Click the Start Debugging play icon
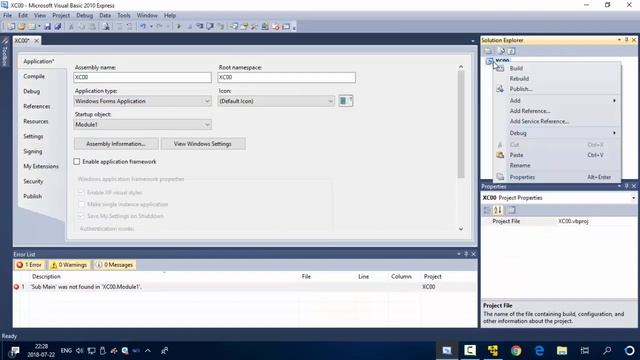The height and width of the screenshot is (360, 640). tap(178, 27)
